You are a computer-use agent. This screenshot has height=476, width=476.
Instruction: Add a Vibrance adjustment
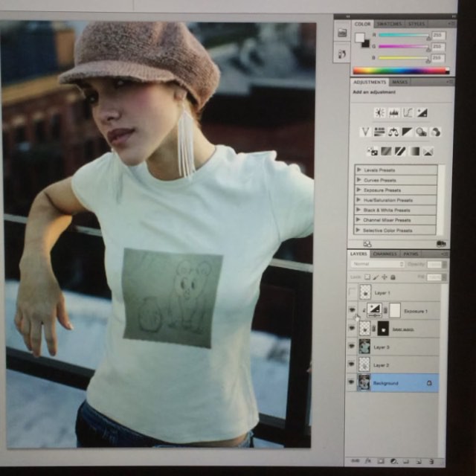point(365,132)
